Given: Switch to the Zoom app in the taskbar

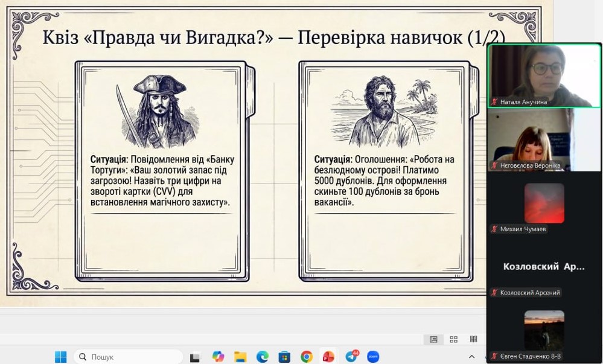Looking at the screenshot, I should 373,357.
